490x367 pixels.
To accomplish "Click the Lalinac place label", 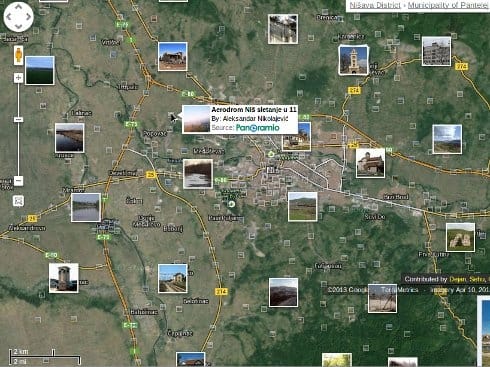I will [x=82, y=113].
